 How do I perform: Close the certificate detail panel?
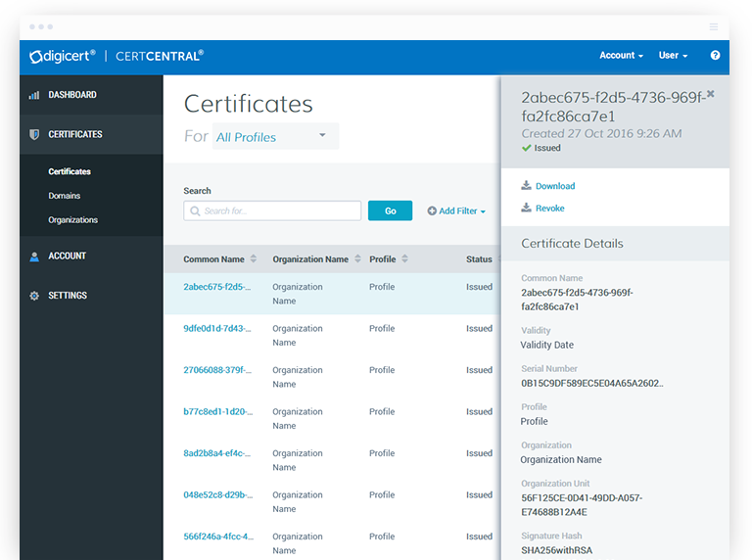point(710,93)
